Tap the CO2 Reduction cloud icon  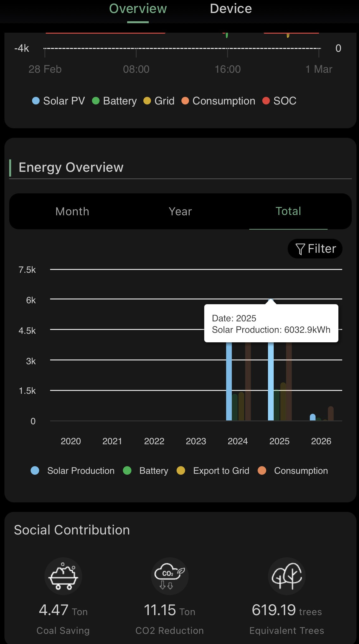[x=170, y=576]
